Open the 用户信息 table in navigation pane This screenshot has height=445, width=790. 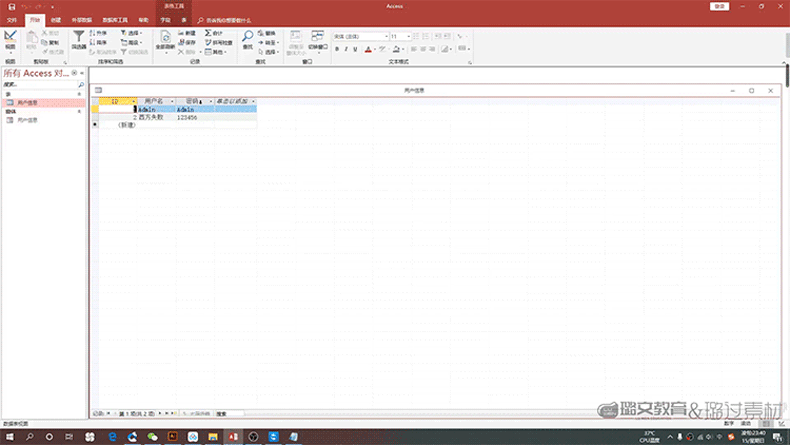click(43, 103)
